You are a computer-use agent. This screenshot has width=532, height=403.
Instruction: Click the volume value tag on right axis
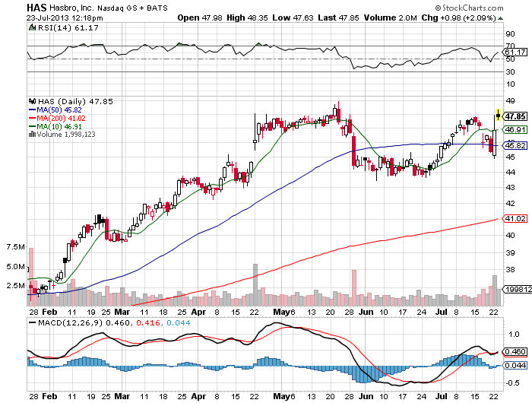point(517,289)
